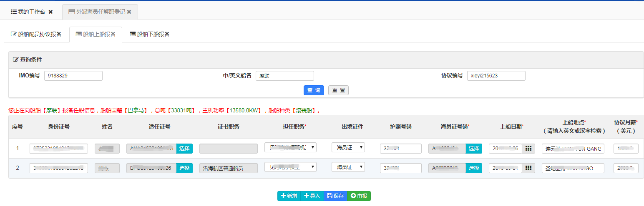The width and height of the screenshot is (644, 206).
Task: Expand 担任职务 dropdown in row 2
Action: tap(290, 167)
